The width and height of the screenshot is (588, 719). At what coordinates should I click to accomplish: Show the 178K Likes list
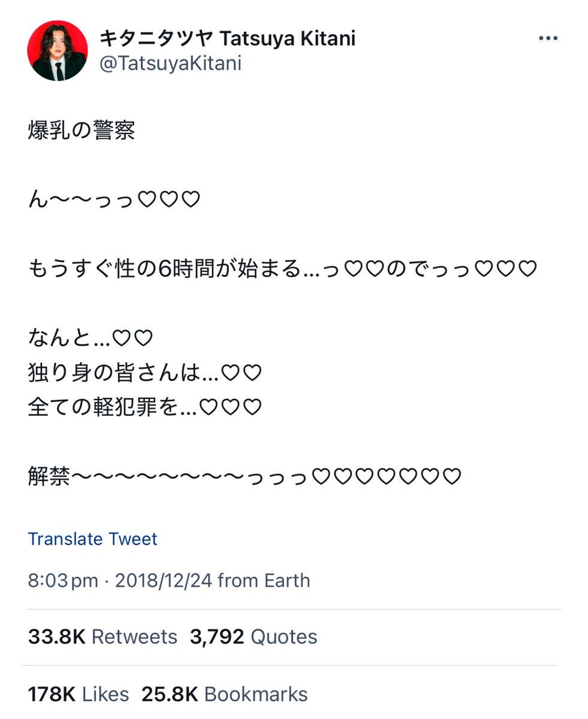(x=78, y=694)
